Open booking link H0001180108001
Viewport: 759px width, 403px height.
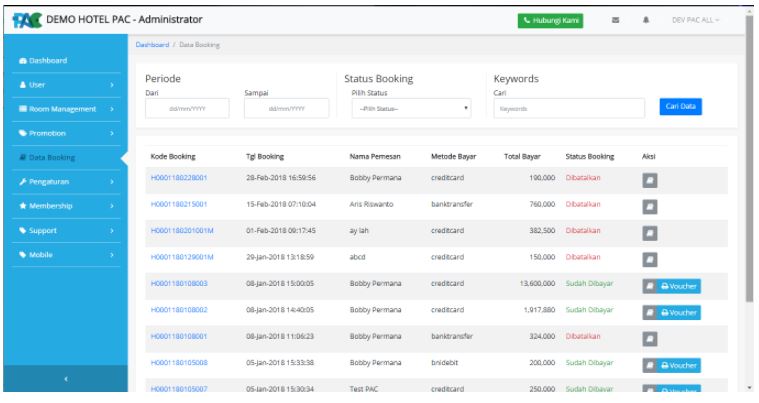[x=179, y=336]
